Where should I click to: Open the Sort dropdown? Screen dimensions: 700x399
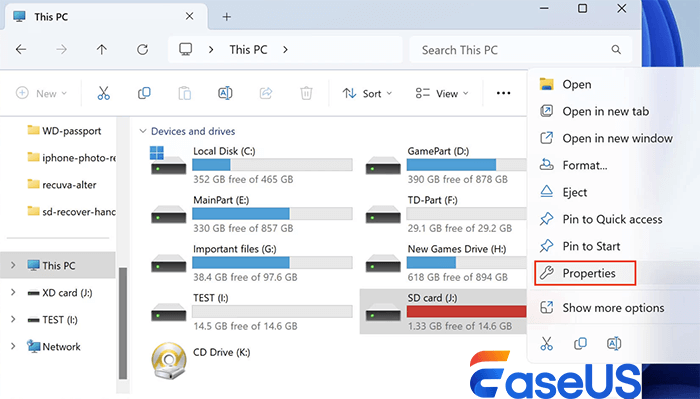pyautogui.click(x=367, y=93)
